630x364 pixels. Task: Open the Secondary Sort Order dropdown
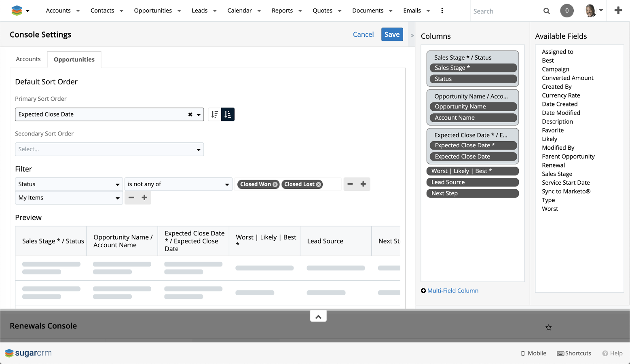click(x=109, y=149)
